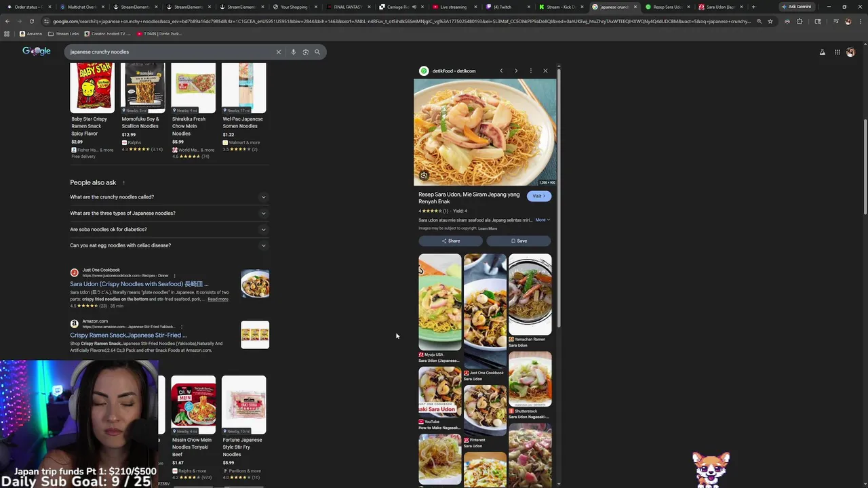The image size is (868, 488).
Task: Open three-dot options in image preview header
Action: 531,70
